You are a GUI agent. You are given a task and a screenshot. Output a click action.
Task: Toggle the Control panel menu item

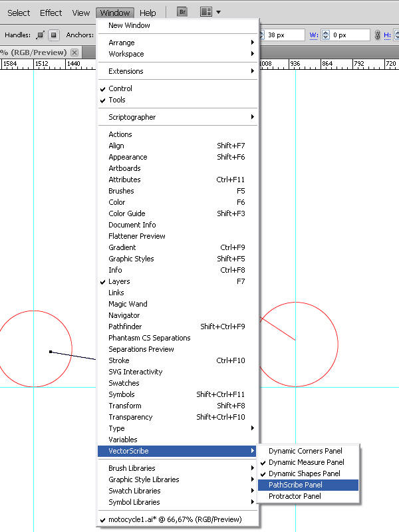(x=178, y=88)
